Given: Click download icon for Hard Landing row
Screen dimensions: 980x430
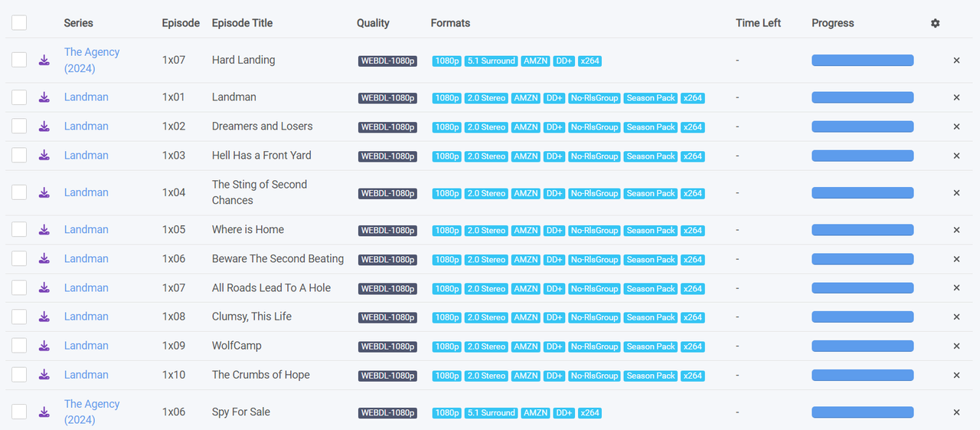Looking at the screenshot, I should pos(44,60).
